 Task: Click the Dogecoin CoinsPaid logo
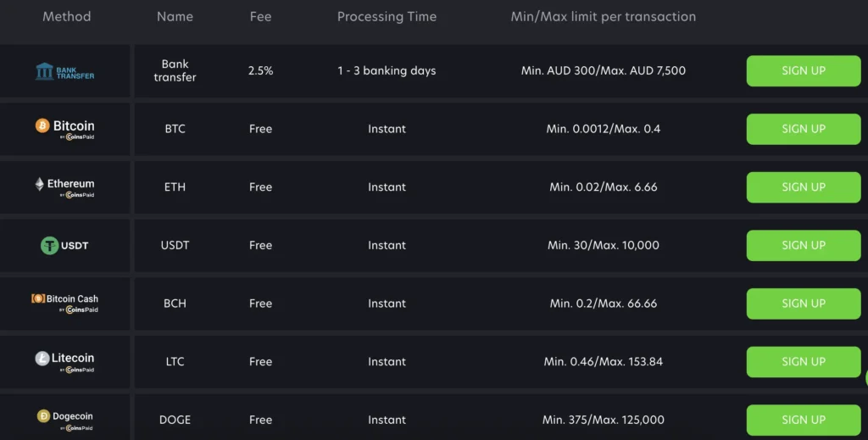click(64, 420)
